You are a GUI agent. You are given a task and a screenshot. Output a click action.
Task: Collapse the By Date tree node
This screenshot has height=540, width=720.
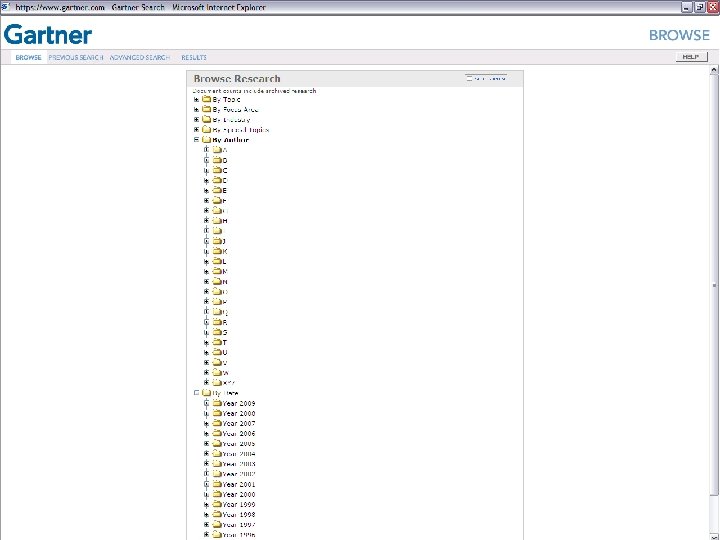point(197,393)
